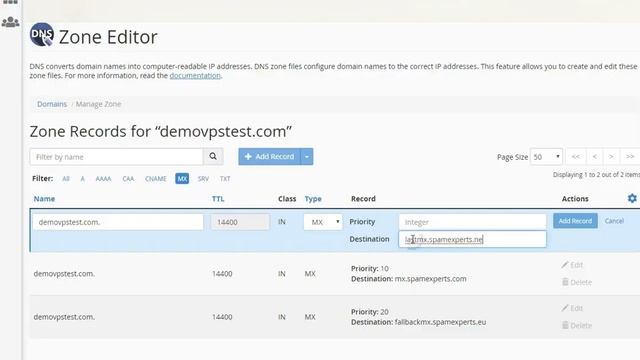Open the user manager sidebar icon
Viewport: 640px width, 360px height.
click(x=10, y=22)
